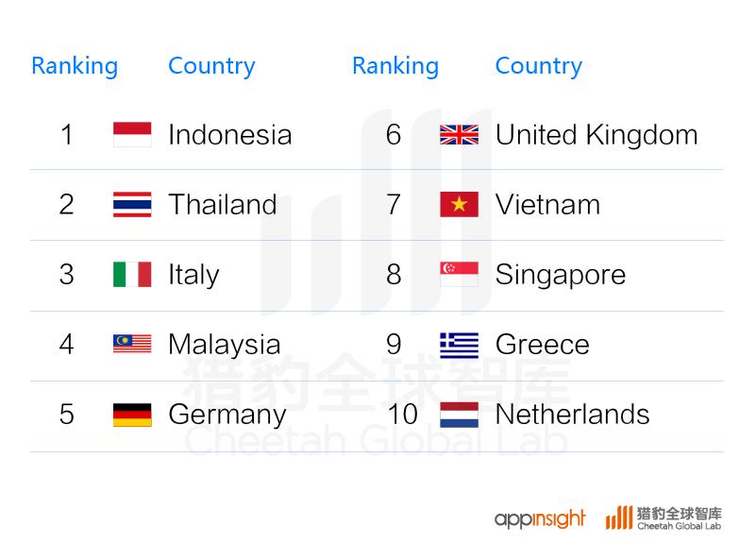
Task: Click the right Ranking column header
Action: (395, 66)
